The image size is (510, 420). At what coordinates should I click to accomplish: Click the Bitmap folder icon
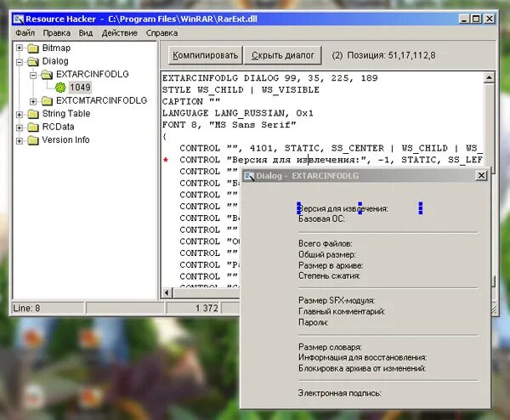pos(33,48)
